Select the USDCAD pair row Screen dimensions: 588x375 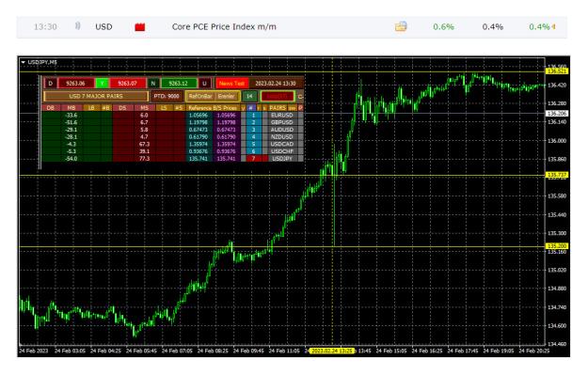(x=282, y=144)
